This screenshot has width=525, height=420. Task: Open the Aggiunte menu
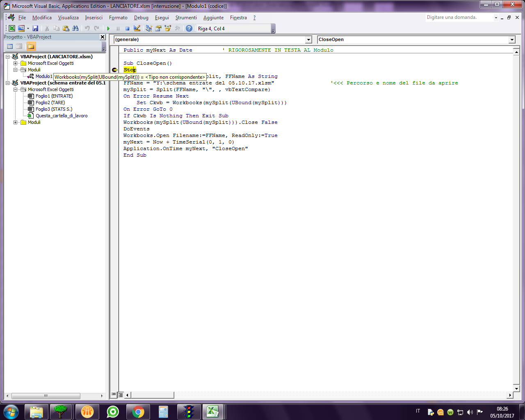213,18
